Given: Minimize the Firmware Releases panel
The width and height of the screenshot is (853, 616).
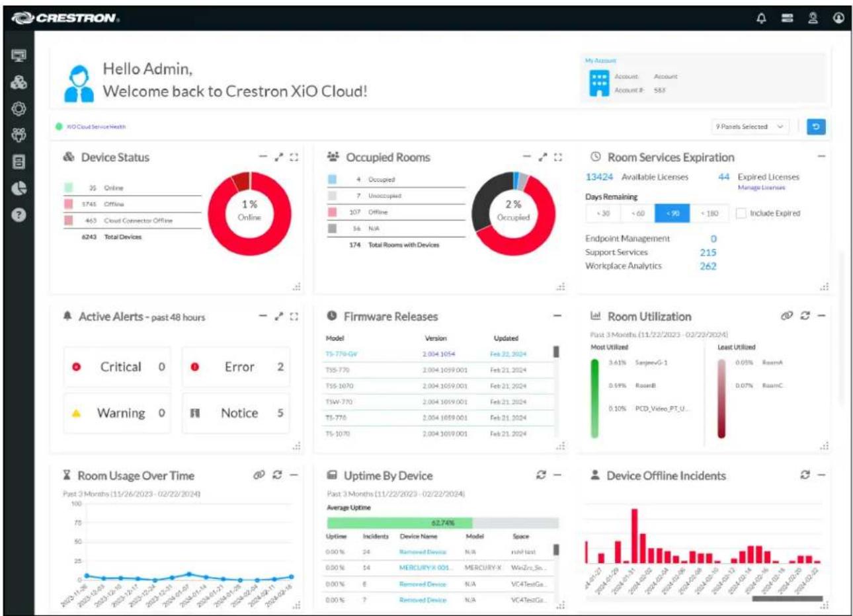Looking at the screenshot, I should [557, 317].
